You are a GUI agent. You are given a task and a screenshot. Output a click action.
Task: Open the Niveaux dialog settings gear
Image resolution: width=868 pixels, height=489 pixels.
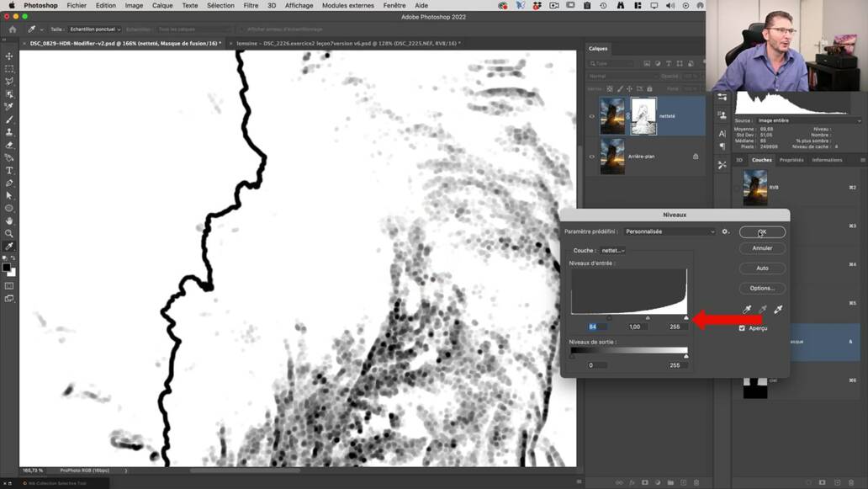(724, 231)
